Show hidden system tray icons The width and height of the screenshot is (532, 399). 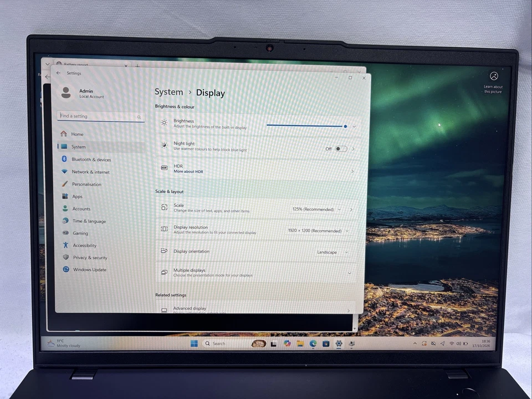tap(415, 344)
